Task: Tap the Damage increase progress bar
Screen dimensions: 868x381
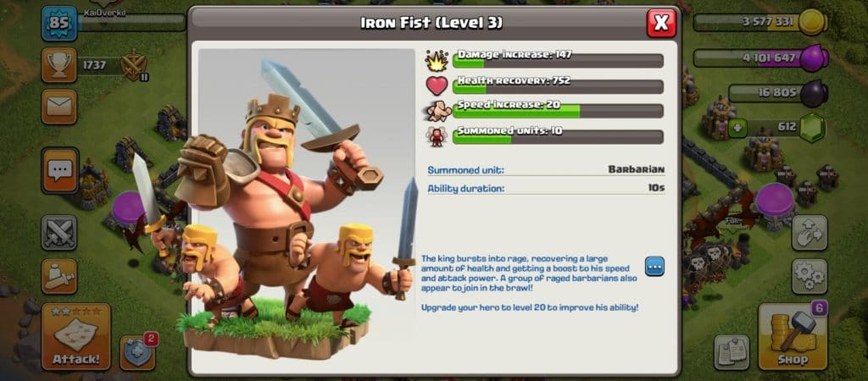Action: coord(558,61)
